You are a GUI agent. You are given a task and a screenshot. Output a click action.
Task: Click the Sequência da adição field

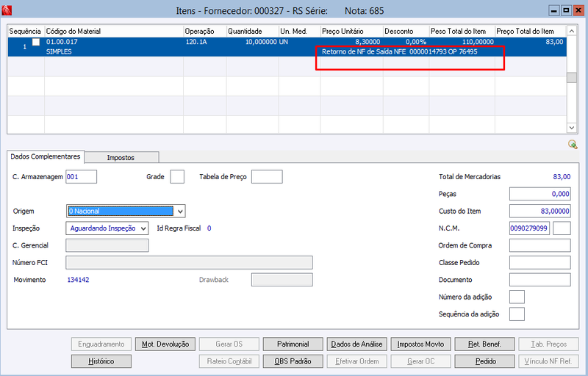[x=517, y=314]
